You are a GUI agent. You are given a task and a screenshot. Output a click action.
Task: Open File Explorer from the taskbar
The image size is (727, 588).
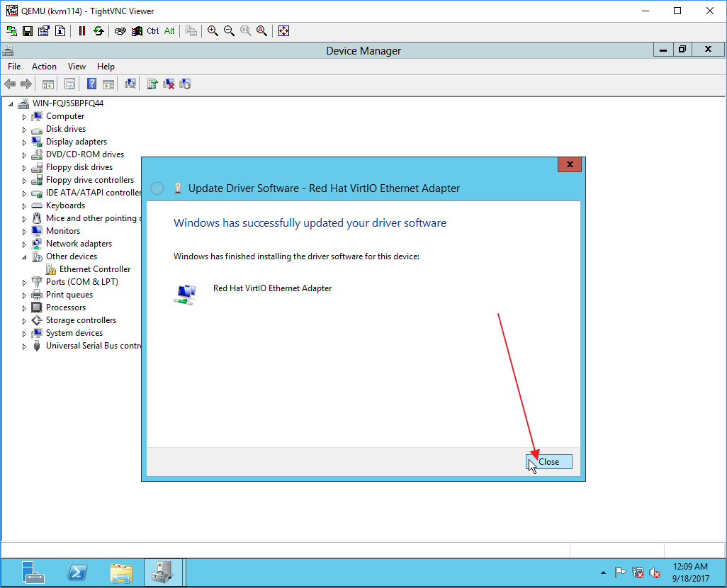[121, 572]
